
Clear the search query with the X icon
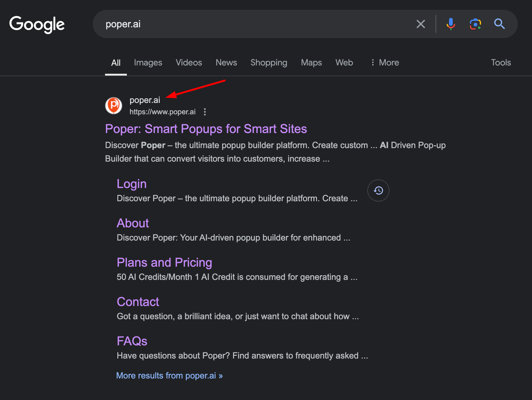(x=421, y=24)
